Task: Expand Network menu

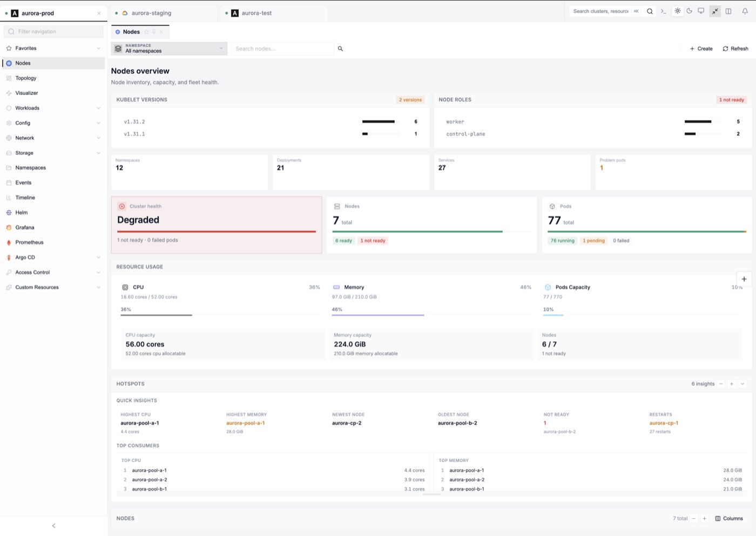Action: click(x=53, y=138)
